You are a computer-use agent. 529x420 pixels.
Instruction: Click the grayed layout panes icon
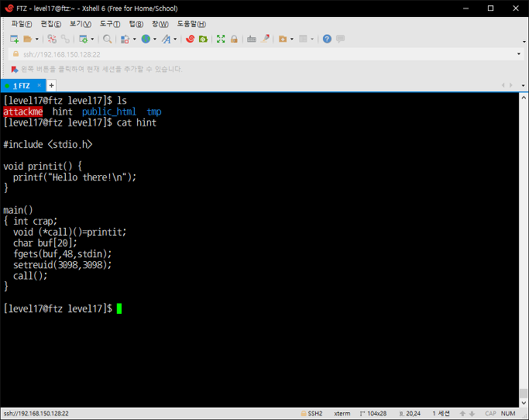[304, 40]
